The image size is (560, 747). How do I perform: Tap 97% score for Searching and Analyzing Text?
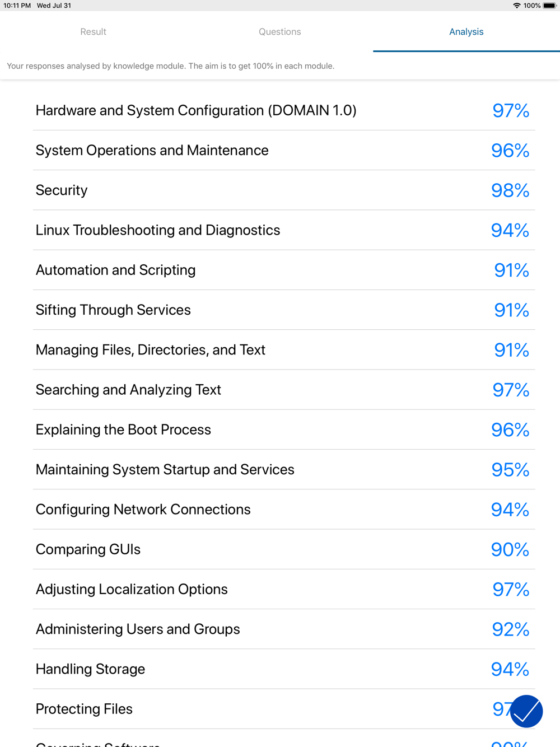pos(511,390)
